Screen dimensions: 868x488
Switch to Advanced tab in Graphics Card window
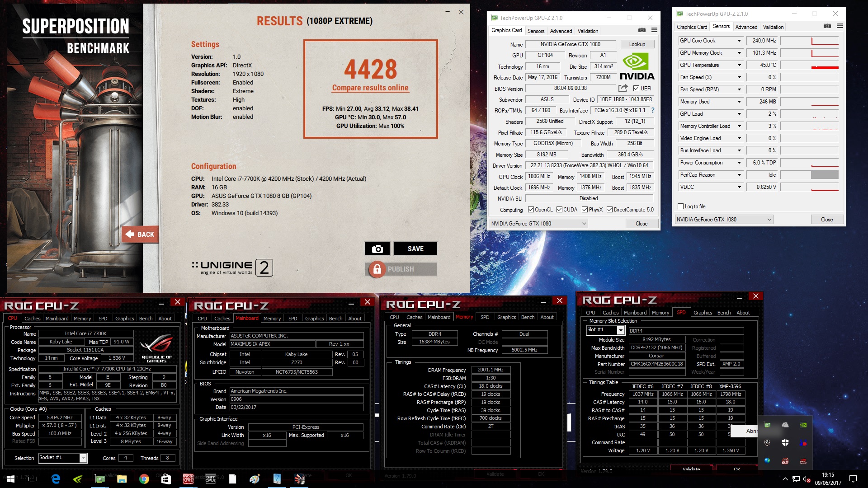point(561,31)
